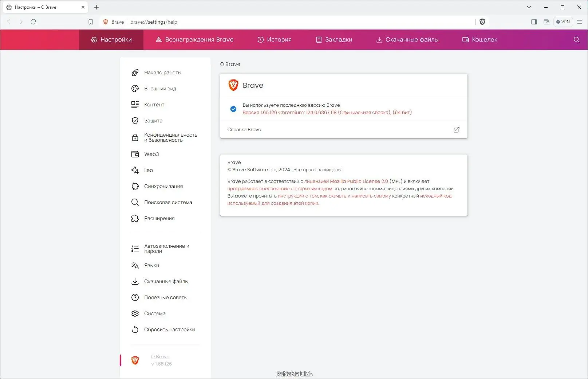Open the Brave Shields icon in address bar
This screenshot has width=588, height=379.
click(x=482, y=22)
